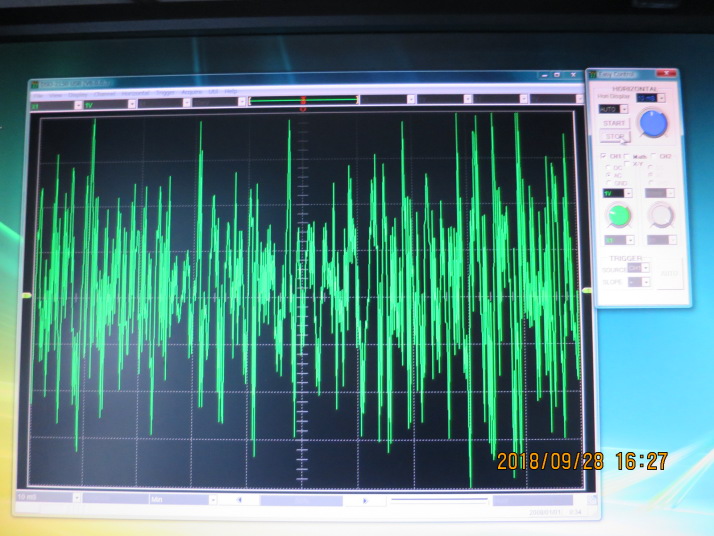
Task: Click the bottom horizontal scrollbar right arrow
Action: [364, 500]
